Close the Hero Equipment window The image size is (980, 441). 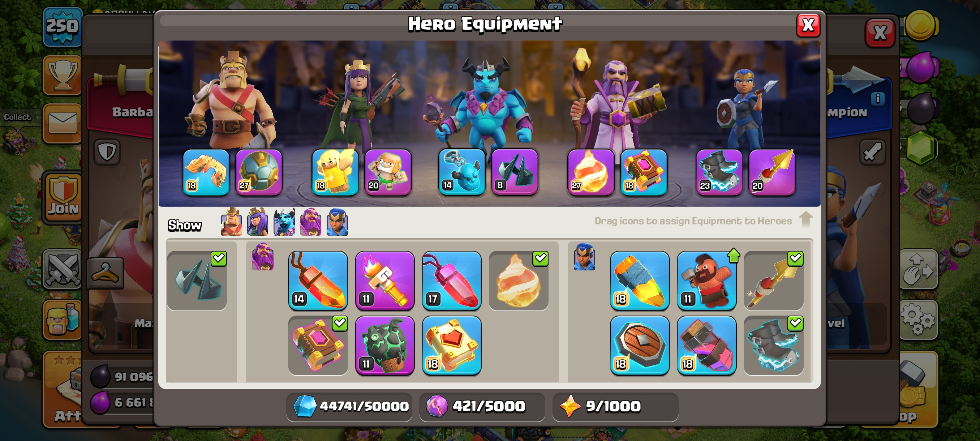[x=808, y=26]
